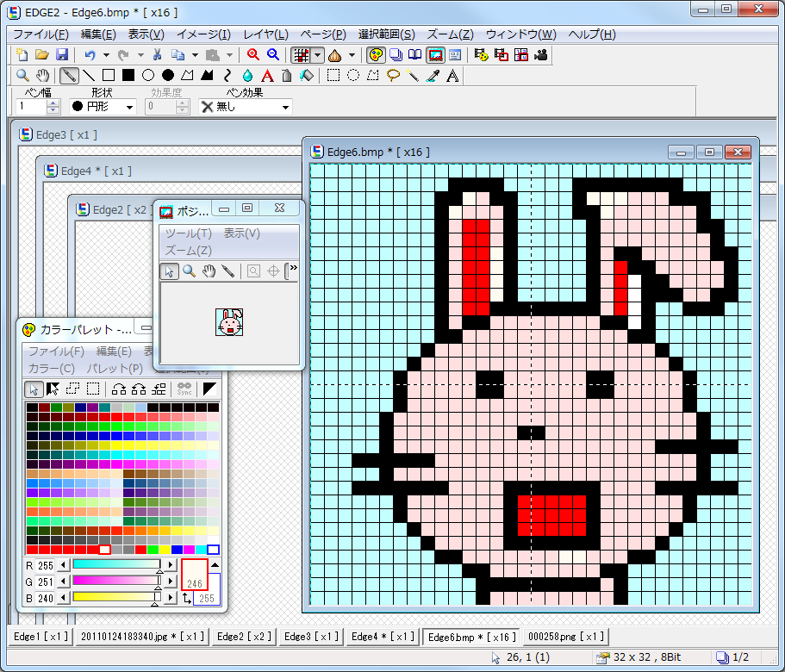
Task: Expand the position window toolbar overflow chevron
Action: point(293,268)
